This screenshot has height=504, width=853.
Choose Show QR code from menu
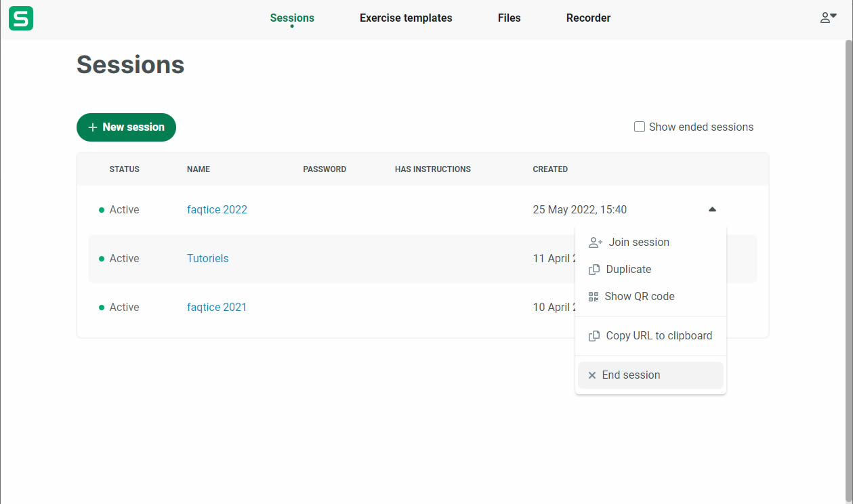pyautogui.click(x=639, y=297)
